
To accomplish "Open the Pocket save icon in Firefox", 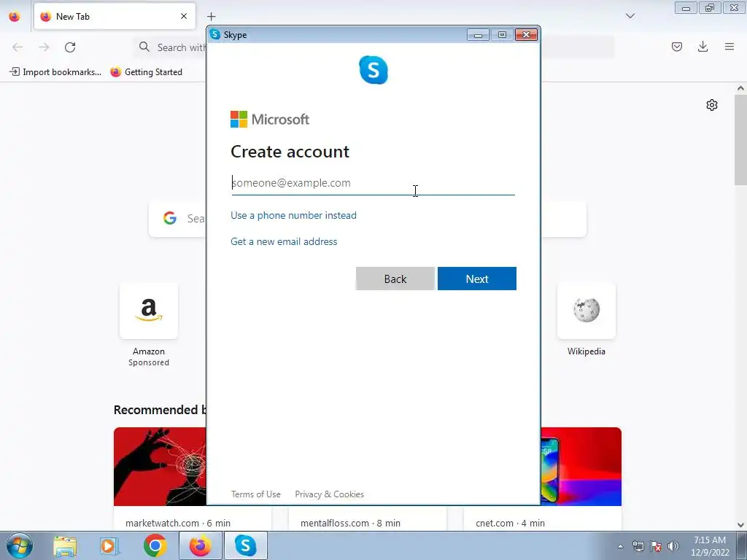I will click(677, 47).
